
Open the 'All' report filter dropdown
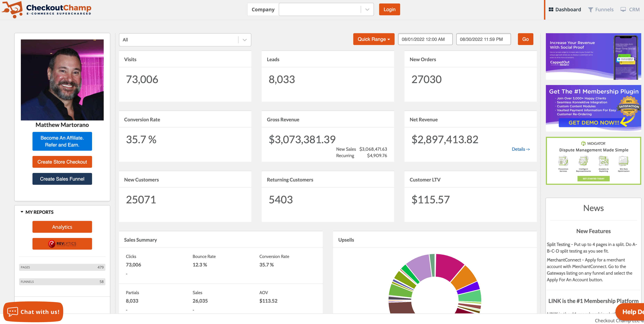(x=244, y=39)
